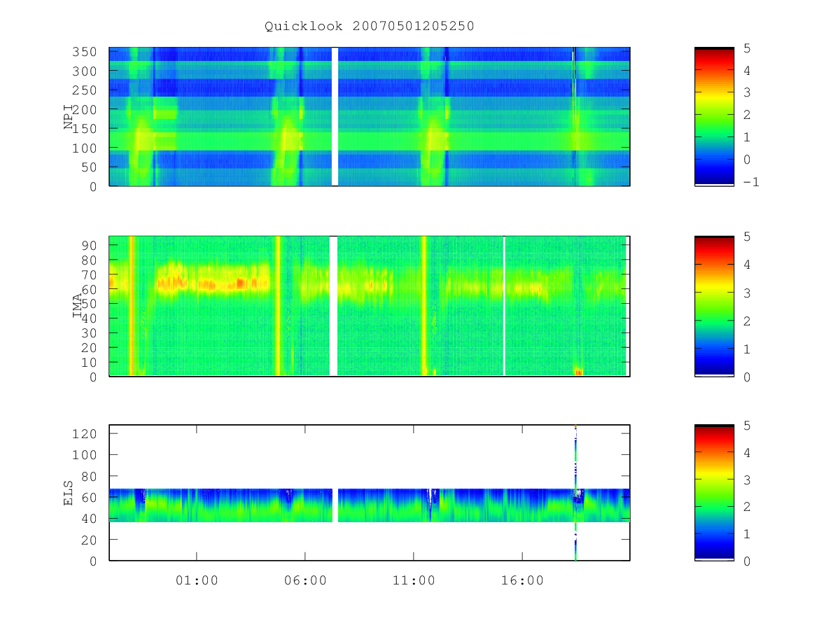
Task: Click inside the IMA spectrogram plot
Action: (370, 306)
